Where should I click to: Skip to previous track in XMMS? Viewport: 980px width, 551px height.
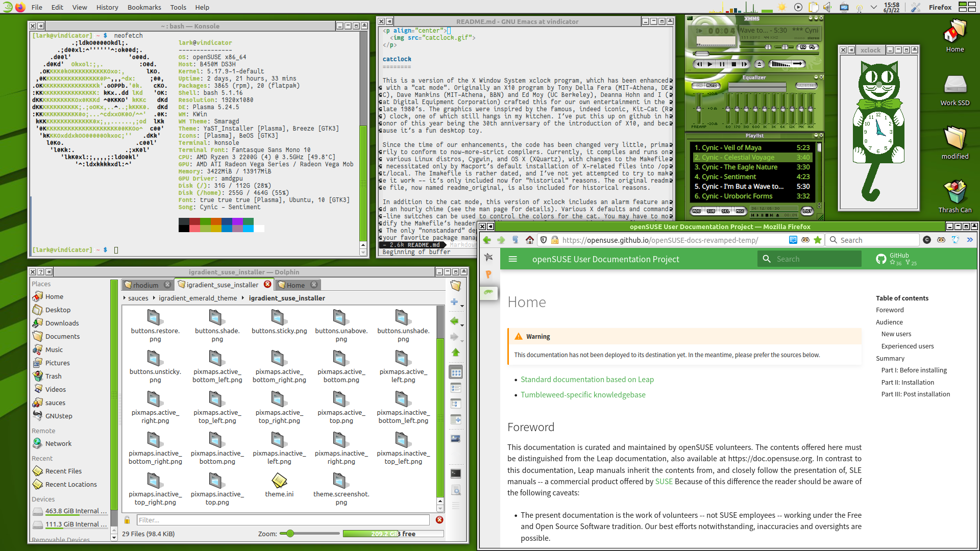[x=699, y=64]
